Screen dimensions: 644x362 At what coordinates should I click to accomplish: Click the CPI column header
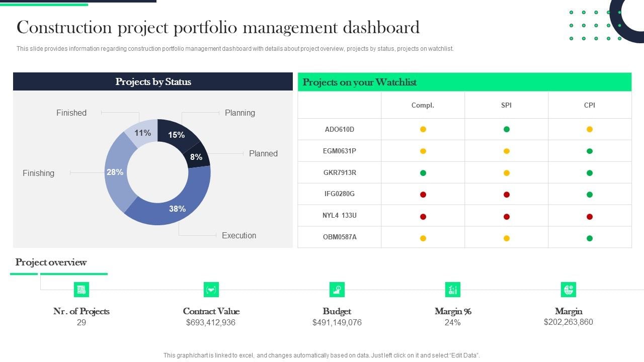590,105
